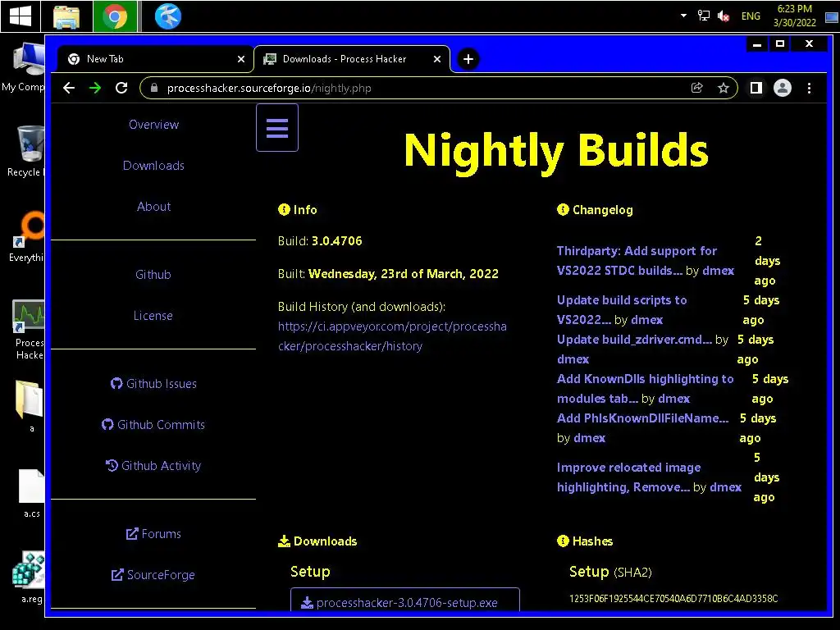Open the Chrome profile avatar
The width and height of the screenshot is (840, 630).
click(782, 88)
